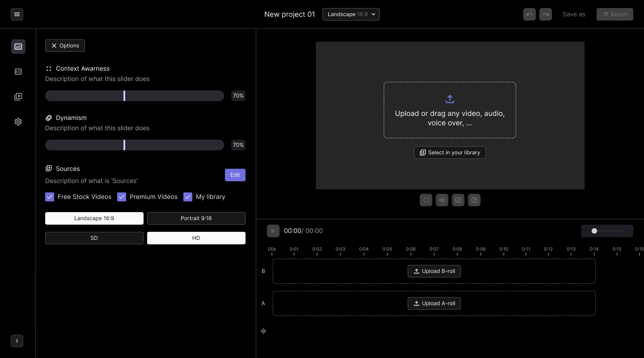Click the Edit sources button
Image resolution: width=644 pixels, height=358 pixels.
pos(235,175)
